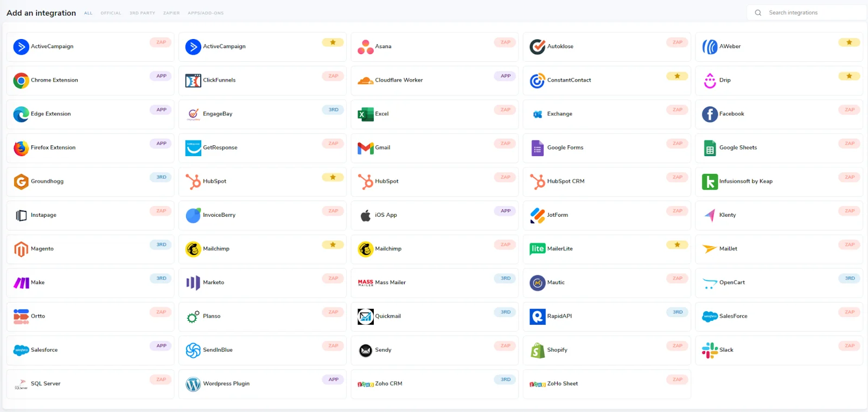Viewport: 868px width, 412px height.
Task: Open the WordPress Plugin icon
Action: point(193,383)
